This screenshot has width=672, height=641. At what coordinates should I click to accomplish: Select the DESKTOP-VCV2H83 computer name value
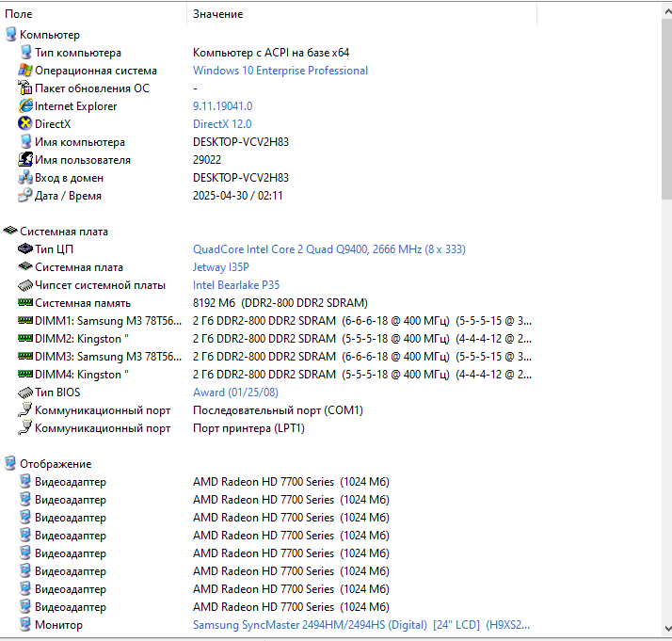(x=241, y=142)
